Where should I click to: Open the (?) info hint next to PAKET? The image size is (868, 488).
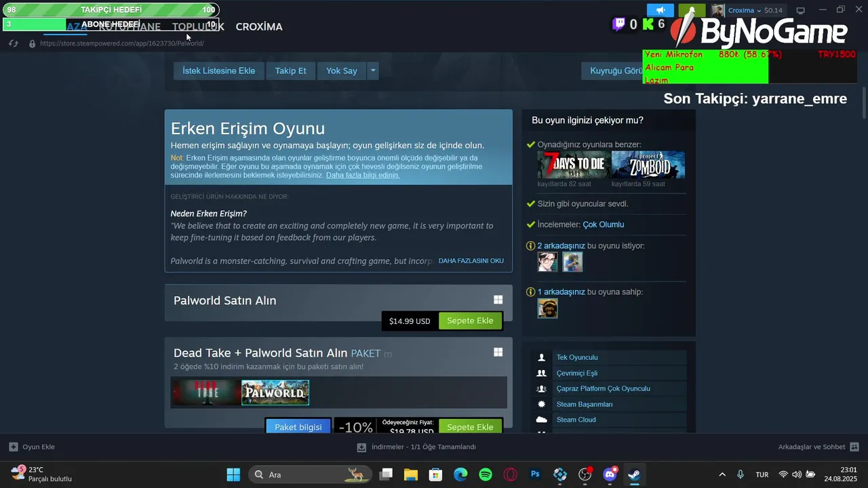click(x=388, y=354)
